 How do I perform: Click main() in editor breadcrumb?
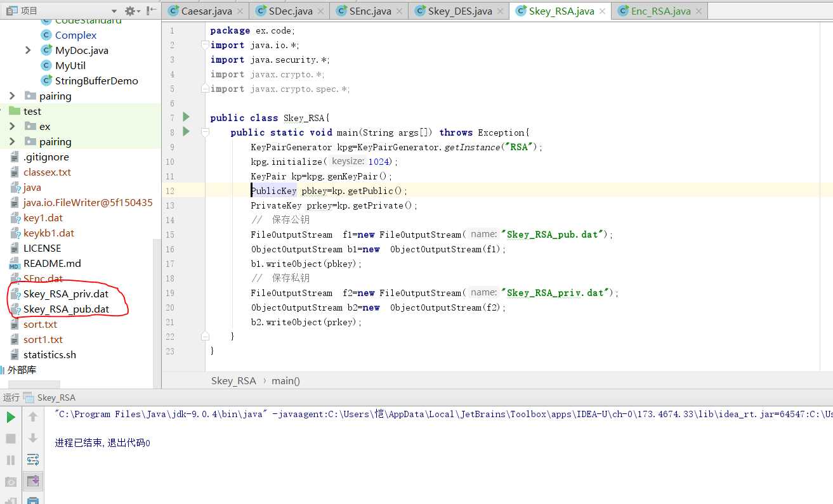pos(285,380)
